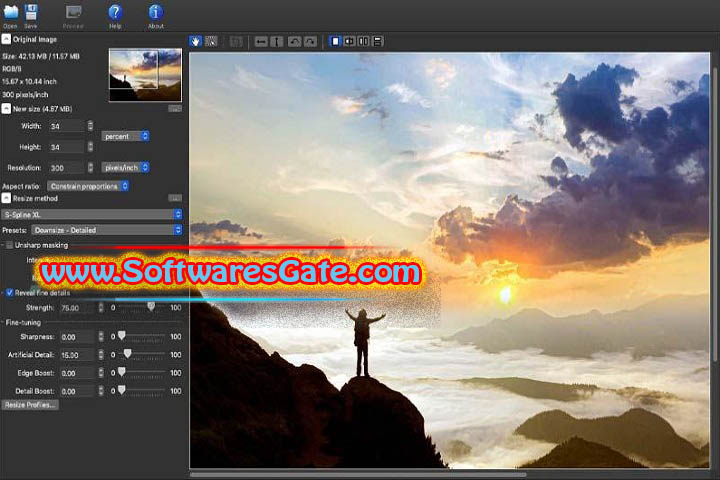Click the "RGB/8" color mode text
Screen dimensions: 720x480
(x=11, y=69)
